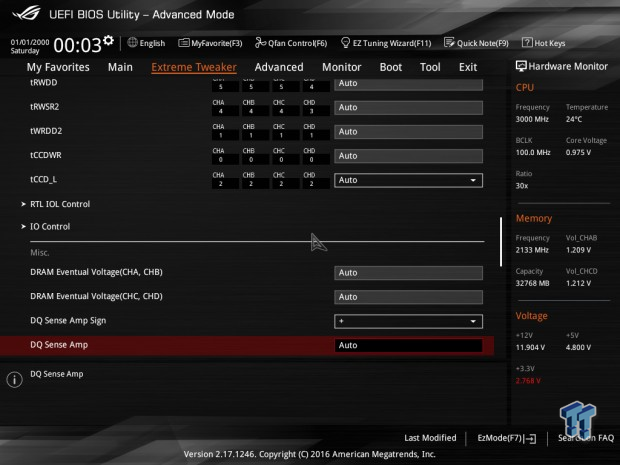The width and height of the screenshot is (620, 465).
Task: Open MyFavorite(F3) list icon
Action: [183, 43]
